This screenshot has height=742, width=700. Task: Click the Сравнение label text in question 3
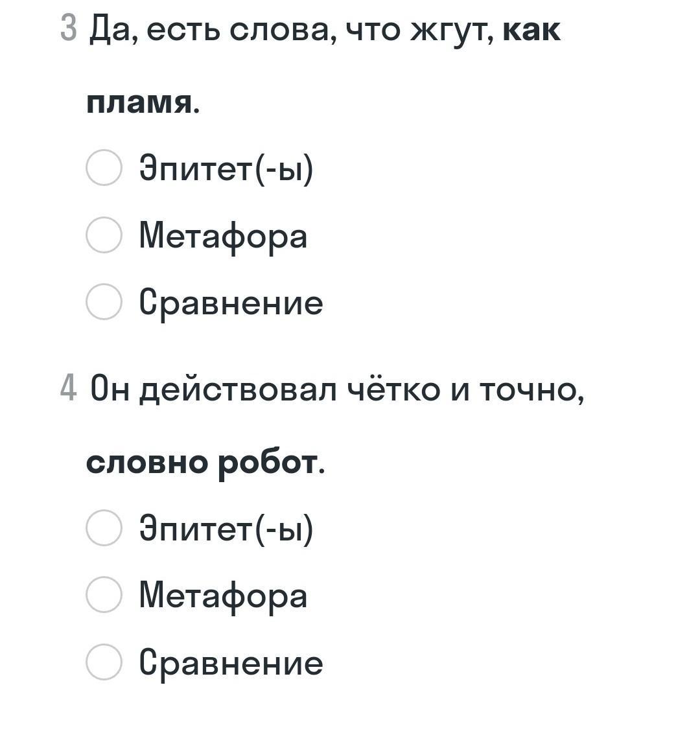[231, 303]
